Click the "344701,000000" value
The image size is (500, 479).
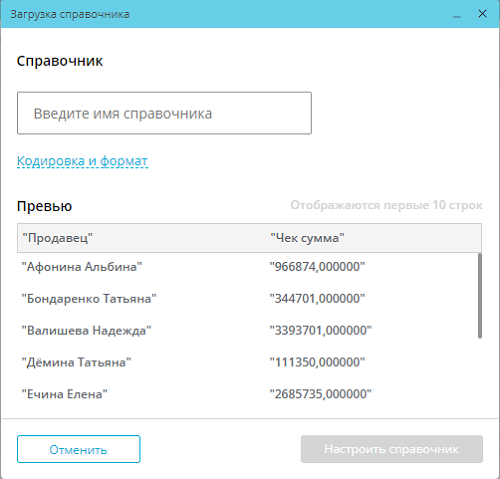click(317, 299)
